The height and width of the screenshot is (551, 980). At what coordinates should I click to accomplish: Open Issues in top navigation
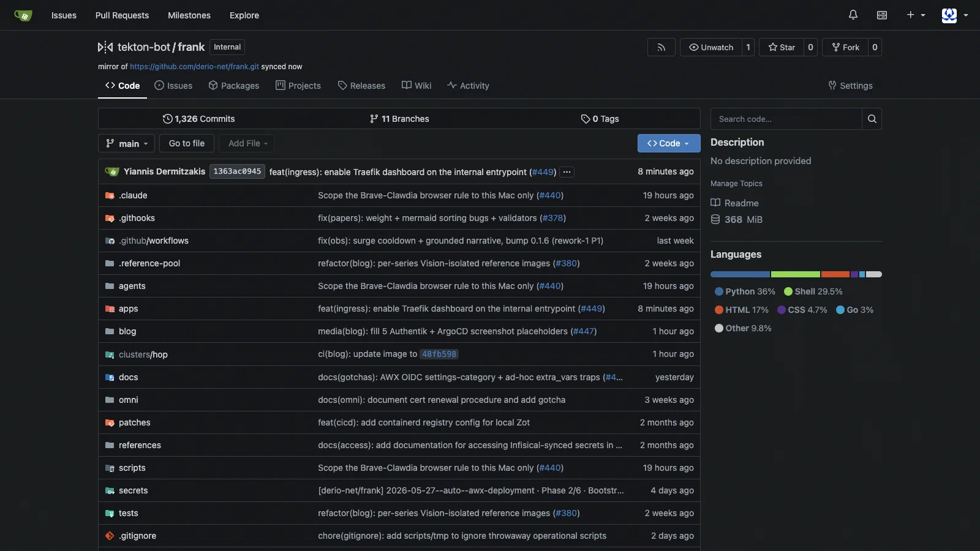pos(64,15)
